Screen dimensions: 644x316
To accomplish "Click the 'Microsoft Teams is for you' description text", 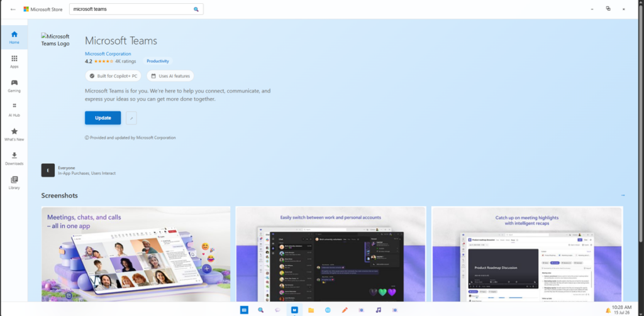I will 178,95.
